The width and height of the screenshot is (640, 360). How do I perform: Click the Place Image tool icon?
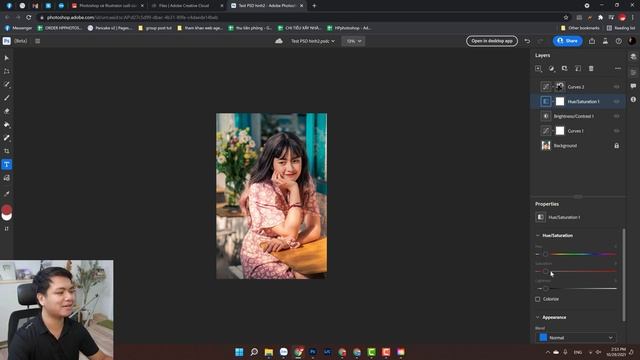click(7, 178)
